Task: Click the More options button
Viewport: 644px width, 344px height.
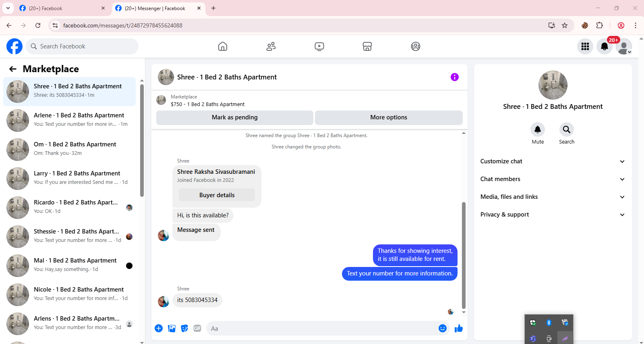Action: (389, 117)
